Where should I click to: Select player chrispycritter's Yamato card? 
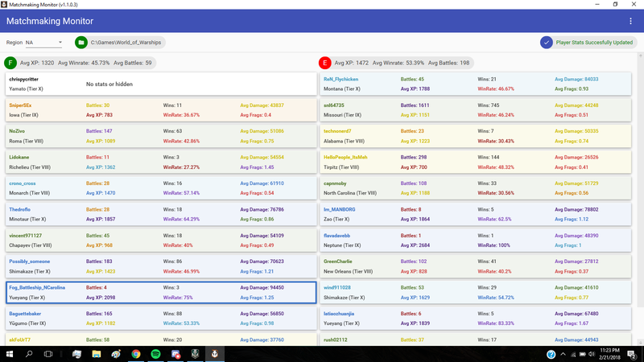pyautogui.click(x=161, y=84)
